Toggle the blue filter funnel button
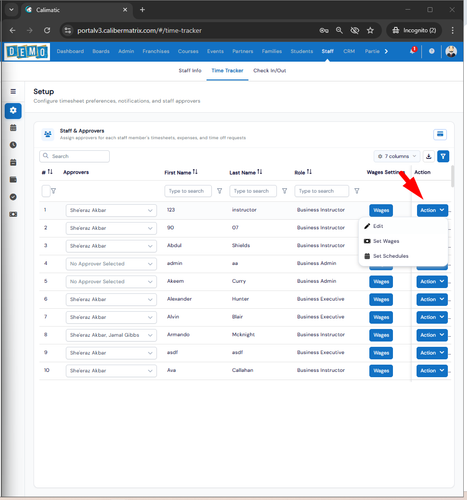The height and width of the screenshot is (500, 467). tap(443, 156)
